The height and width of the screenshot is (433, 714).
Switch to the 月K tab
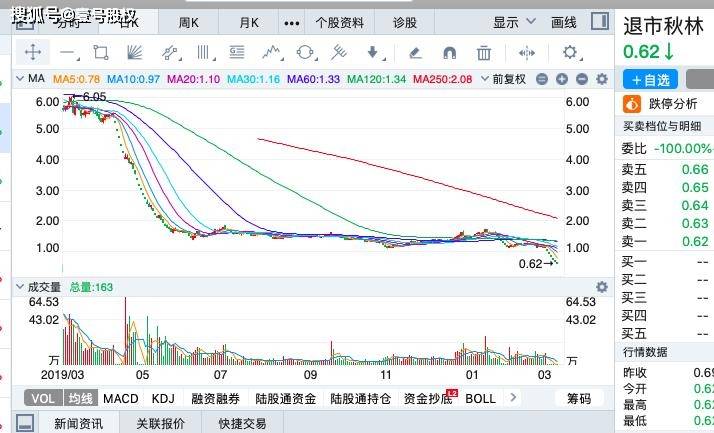click(x=249, y=22)
